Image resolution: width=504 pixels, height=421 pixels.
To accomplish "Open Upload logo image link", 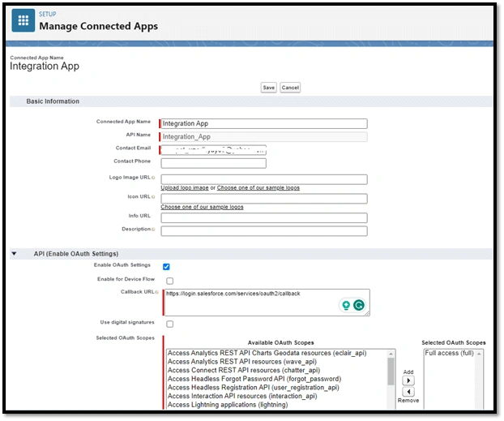I will click(185, 187).
